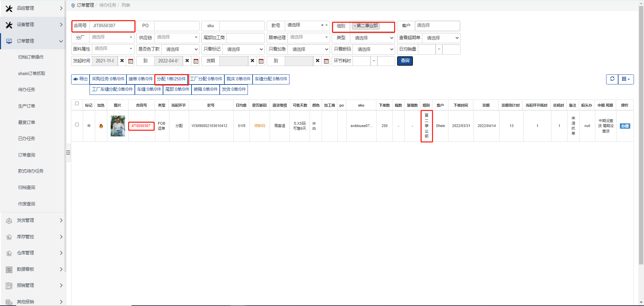Open 待办任务 in the sidebar
The width and height of the screenshot is (644, 306).
click(x=26, y=89)
